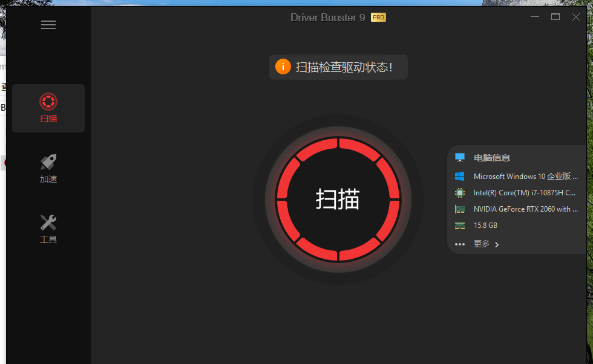Image resolution: width=593 pixels, height=364 pixels.
Task: Click the three dots icon beside 更多
Action: click(x=460, y=244)
